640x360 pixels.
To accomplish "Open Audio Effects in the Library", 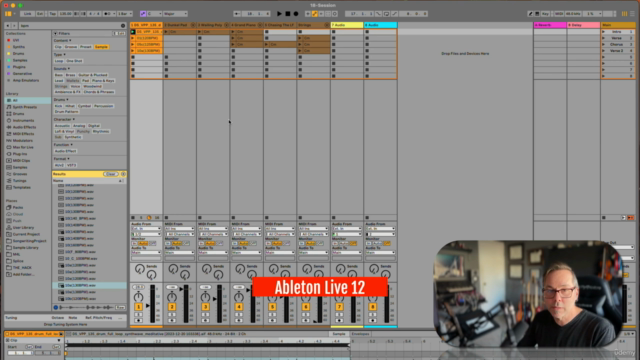I will click(x=24, y=127).
